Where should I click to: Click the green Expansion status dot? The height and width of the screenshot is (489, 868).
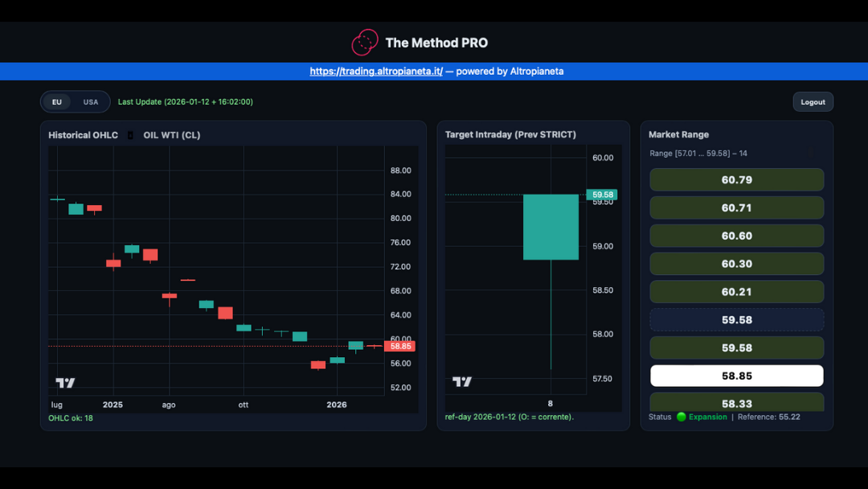pyautogui.click(x=682, y=417)
